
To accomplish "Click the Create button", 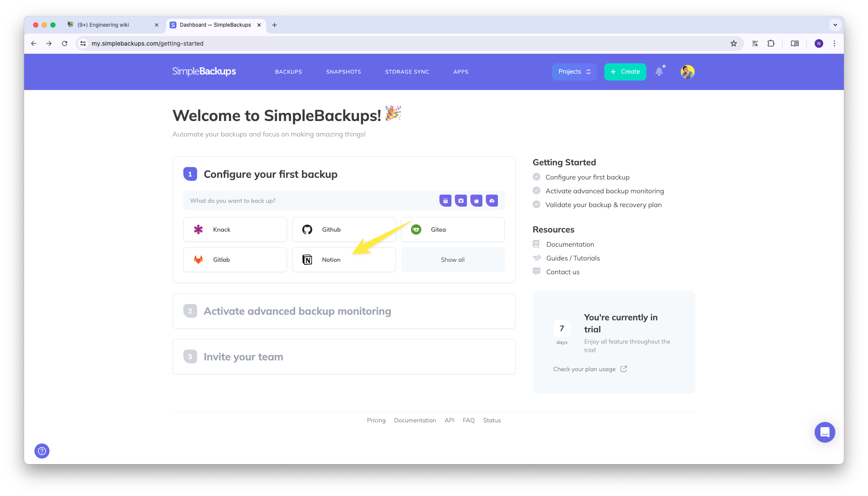I will [x=624, y=71].
